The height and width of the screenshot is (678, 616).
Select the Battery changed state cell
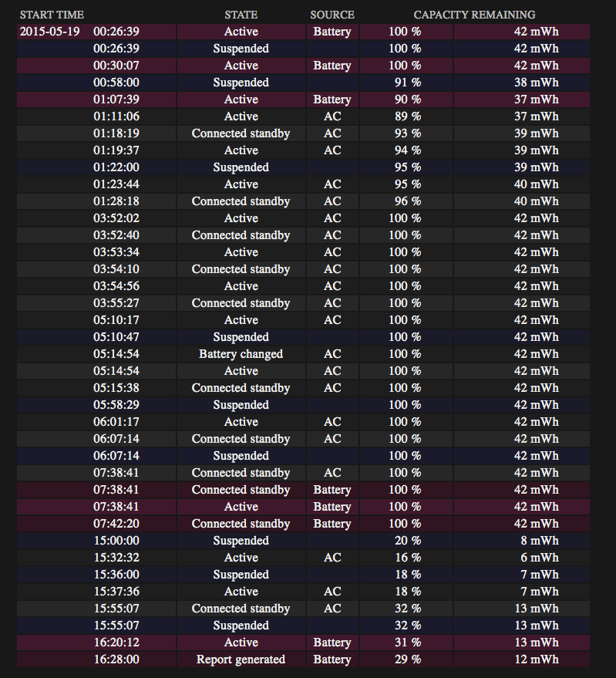[x=241, y=354]
